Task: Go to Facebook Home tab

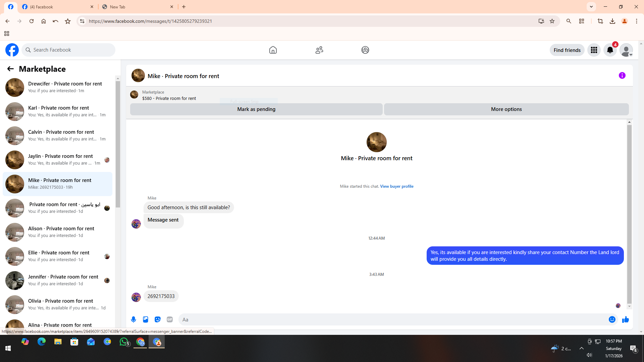Action: [x=273, y=50]
